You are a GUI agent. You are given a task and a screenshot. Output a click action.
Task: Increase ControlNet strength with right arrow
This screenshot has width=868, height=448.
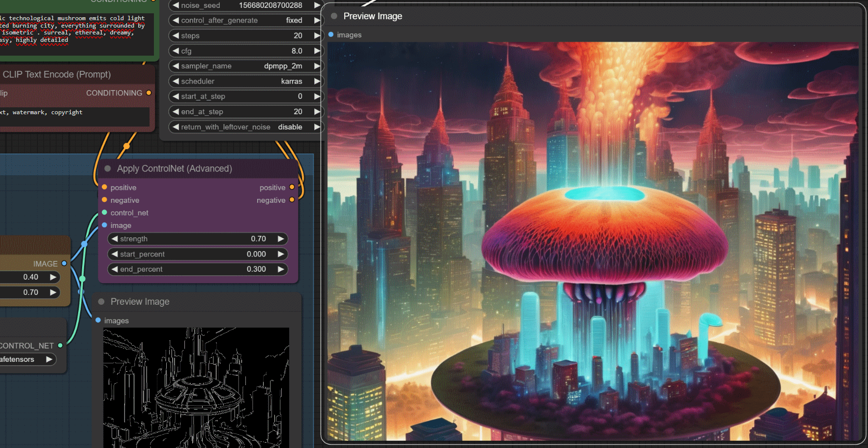pos(281,239)
